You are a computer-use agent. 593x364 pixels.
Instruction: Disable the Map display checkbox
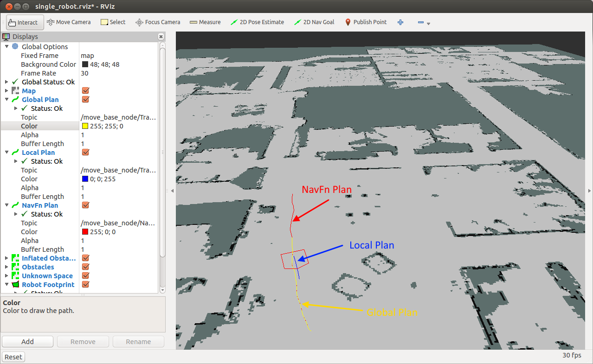(85, 90)
